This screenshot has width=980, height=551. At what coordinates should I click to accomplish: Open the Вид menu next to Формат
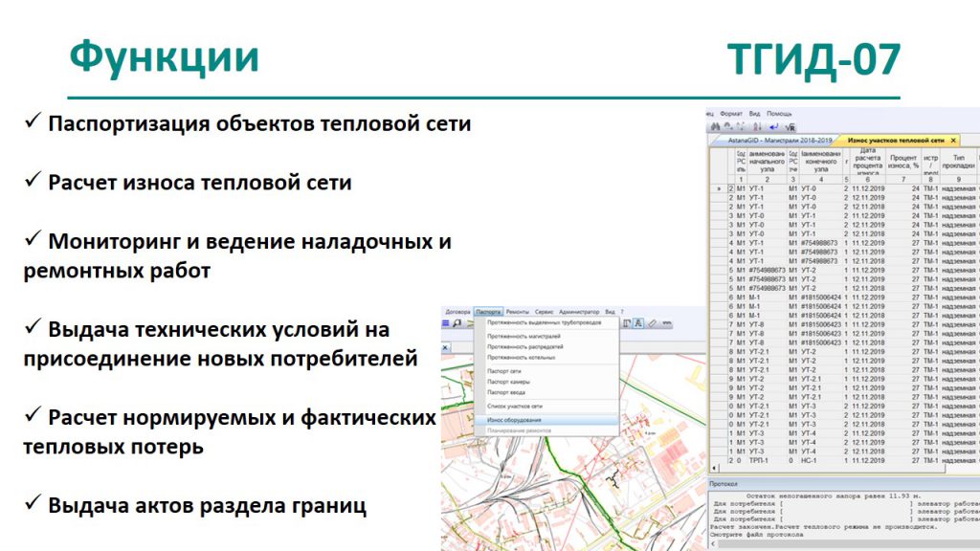[754, 114]
